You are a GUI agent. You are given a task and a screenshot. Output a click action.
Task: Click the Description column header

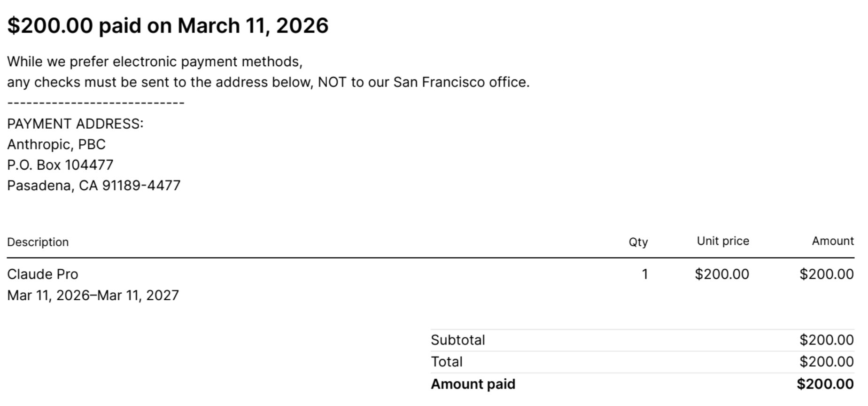(38, 242)
